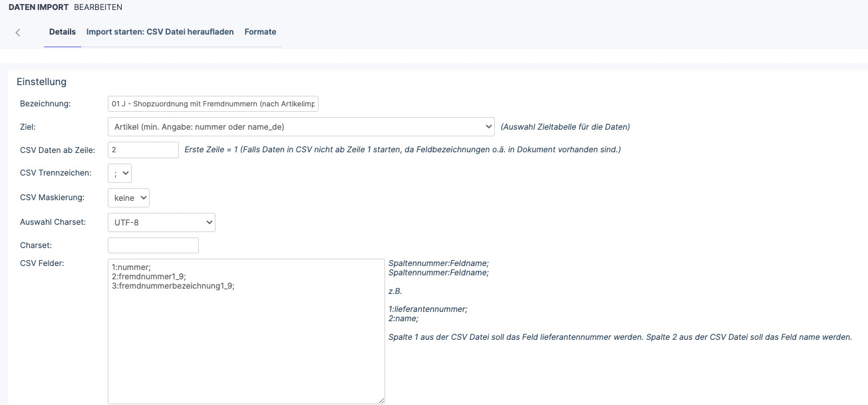Click into the Bezeichnung text field
The image size is (868, 405).
[214, 104]
